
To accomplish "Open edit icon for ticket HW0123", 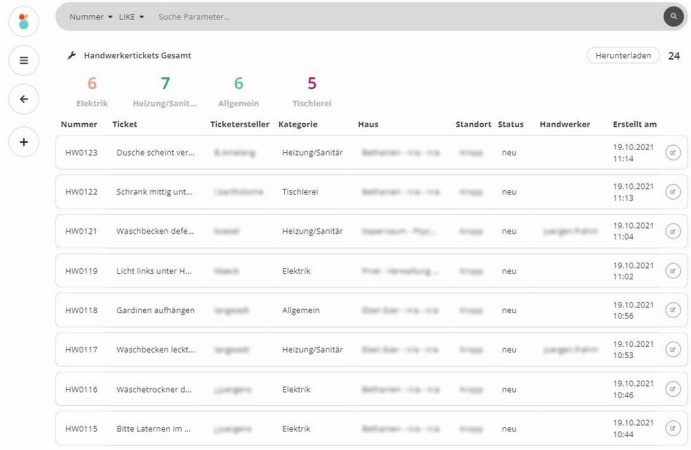I will (x=672, y=153).
